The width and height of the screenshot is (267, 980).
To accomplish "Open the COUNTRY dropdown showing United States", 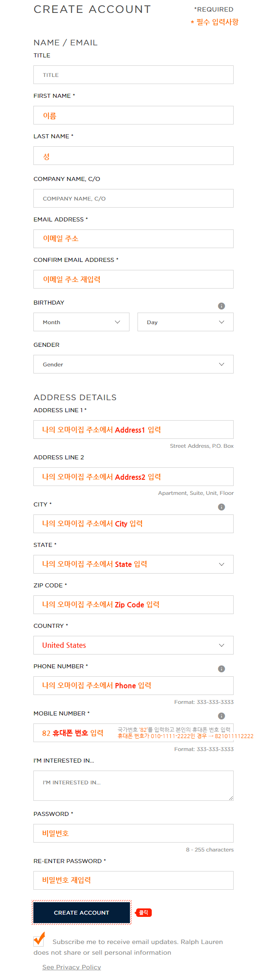I will click(x=133, y=645).
